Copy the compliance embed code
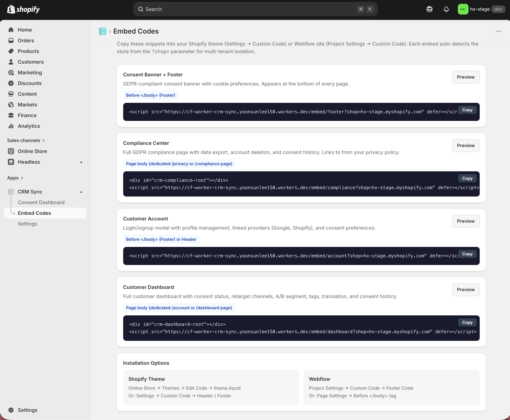 tap(467, 178)
